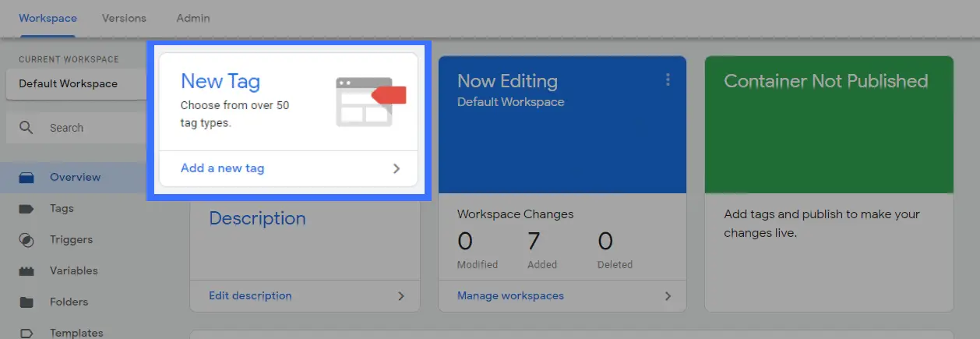980x339 pixels.
Task: Click the Edit description link
Action: 250,296
